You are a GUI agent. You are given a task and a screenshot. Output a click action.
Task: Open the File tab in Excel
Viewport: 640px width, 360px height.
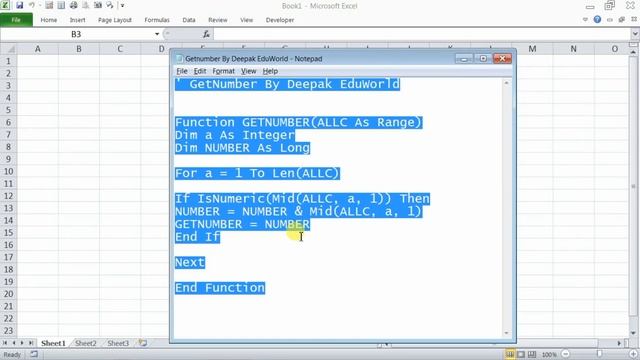pos(16,20)
